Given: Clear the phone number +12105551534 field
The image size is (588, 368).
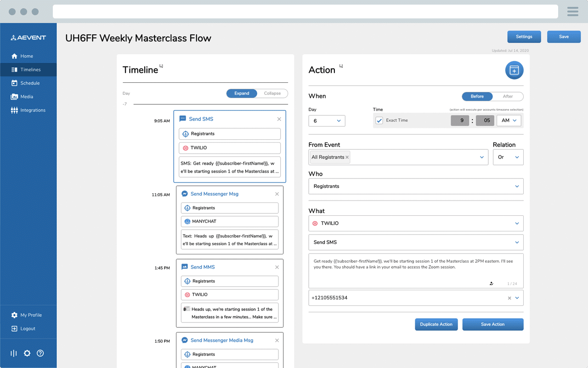Looking at the screenshot, I should (x=509, y=298).
